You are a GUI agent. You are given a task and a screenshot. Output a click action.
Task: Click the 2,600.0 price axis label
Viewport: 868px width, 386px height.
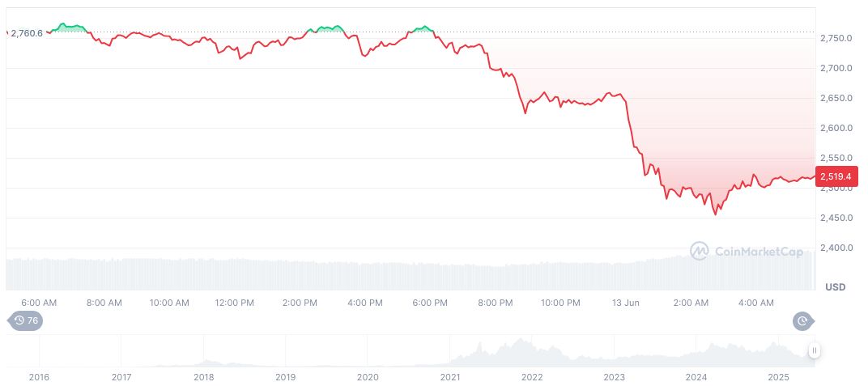[836, 128]
